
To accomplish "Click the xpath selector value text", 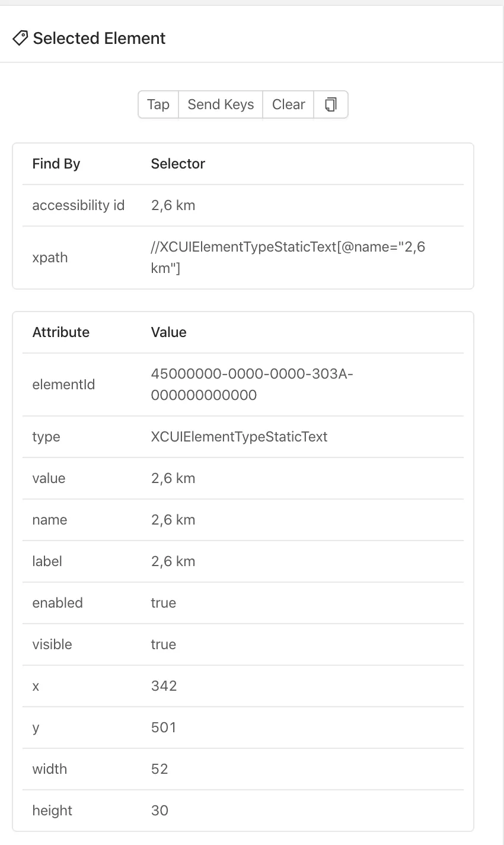I will pos(288,258).
